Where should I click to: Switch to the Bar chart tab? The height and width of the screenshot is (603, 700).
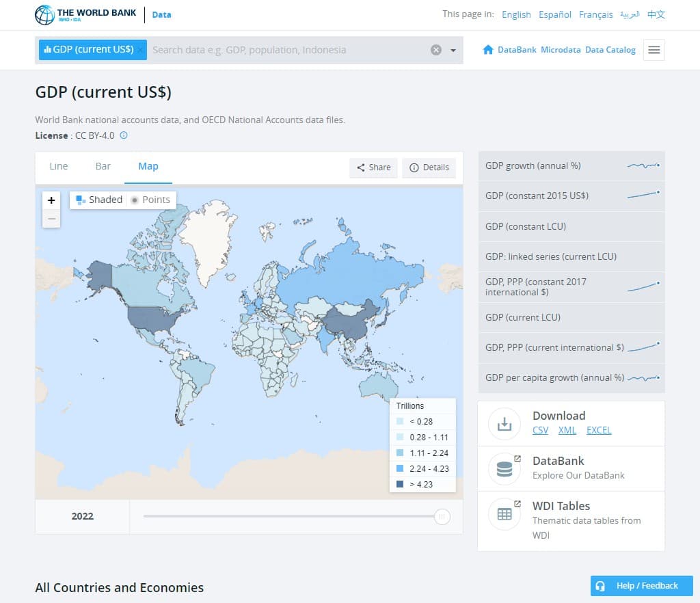103,166
